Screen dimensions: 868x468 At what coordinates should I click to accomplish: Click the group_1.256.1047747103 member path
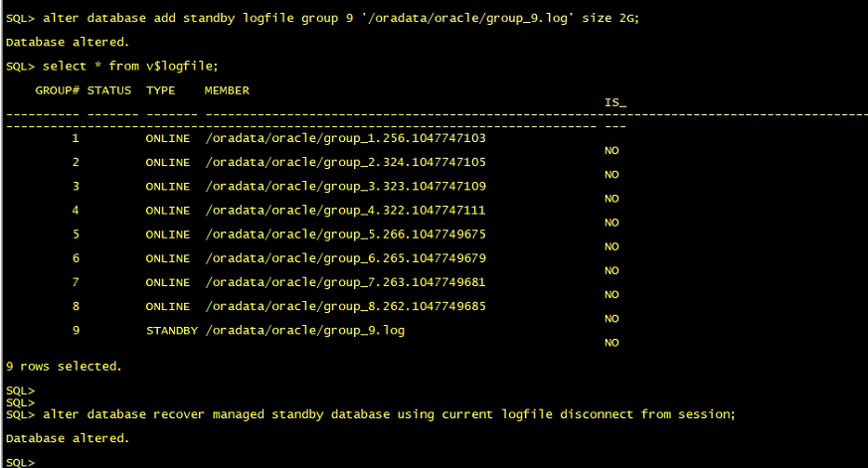coord(345,138)
